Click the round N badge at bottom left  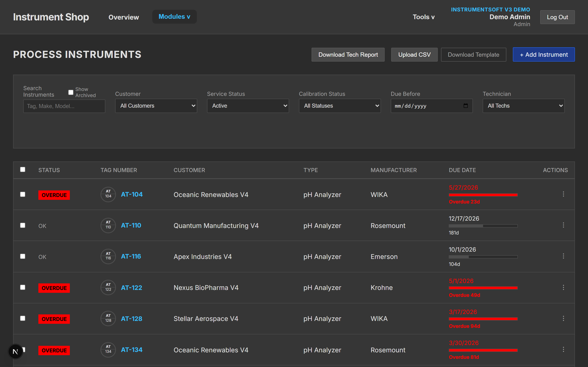coord(16,351)
